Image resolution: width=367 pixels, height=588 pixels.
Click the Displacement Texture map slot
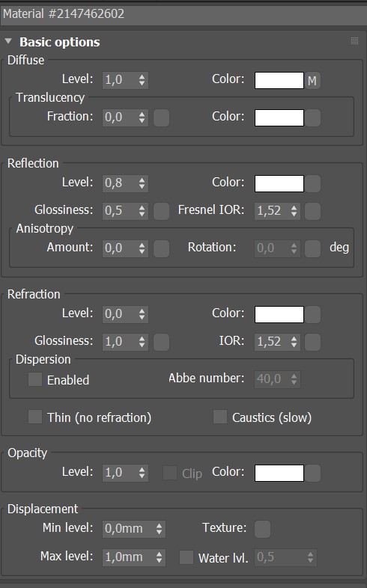(262, 529)
